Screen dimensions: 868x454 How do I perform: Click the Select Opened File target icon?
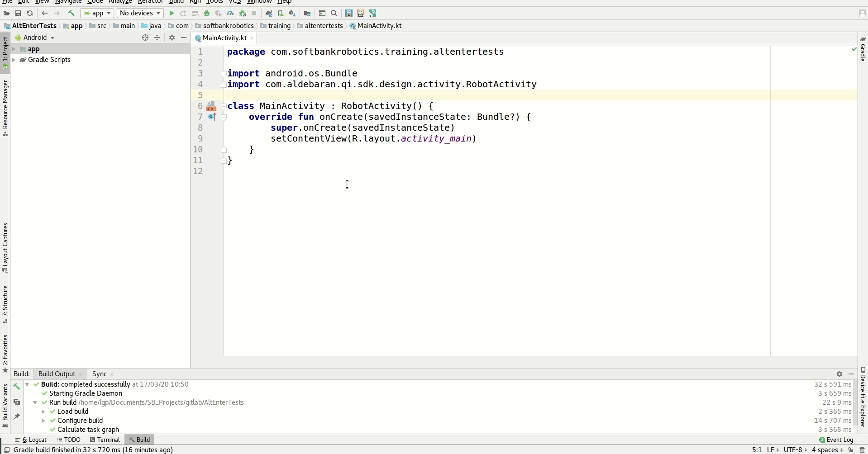click(145, 38)
